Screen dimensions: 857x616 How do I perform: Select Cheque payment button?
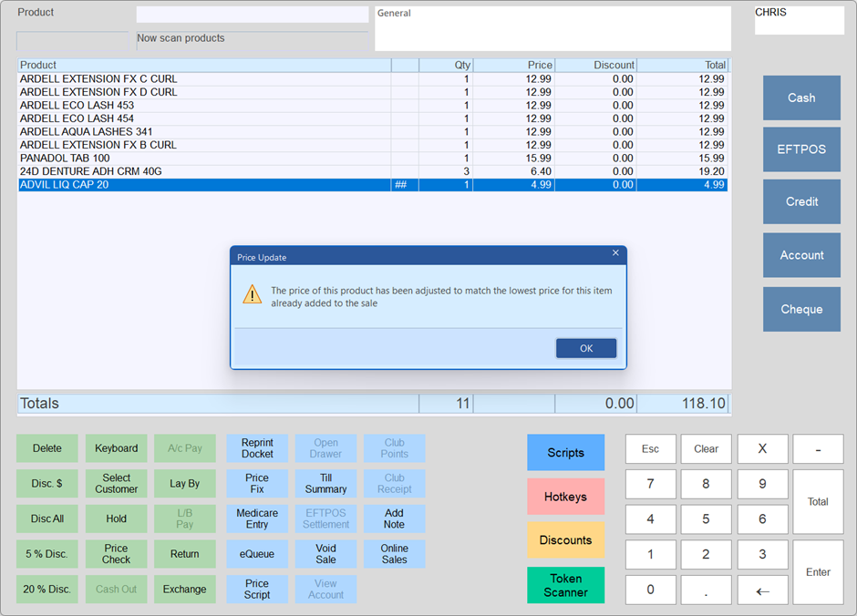click(801, 309)
